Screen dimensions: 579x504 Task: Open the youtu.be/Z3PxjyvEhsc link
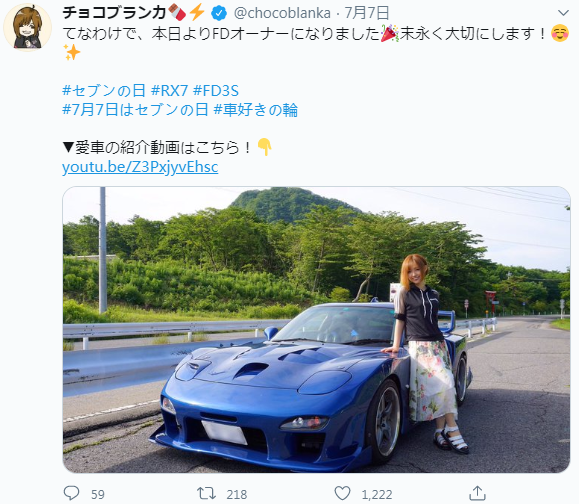(x=140, y=167)
